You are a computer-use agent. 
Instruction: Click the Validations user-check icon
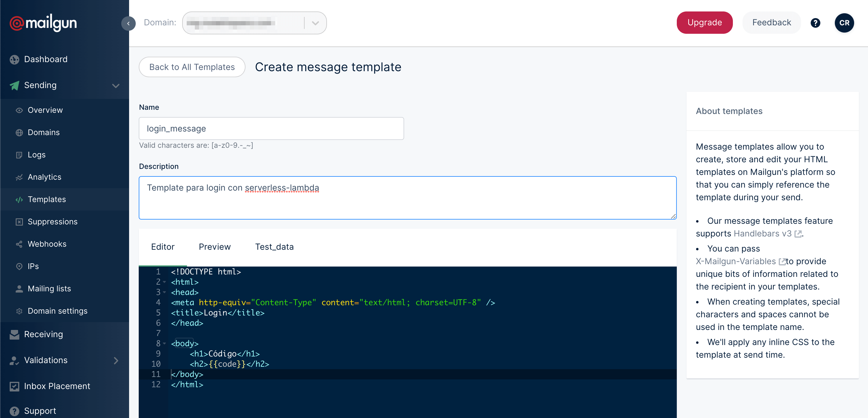point(14,360)
